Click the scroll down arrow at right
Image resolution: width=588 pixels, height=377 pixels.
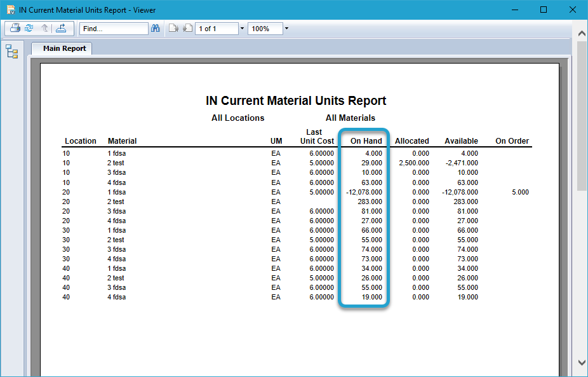click(x=582, y=363)
